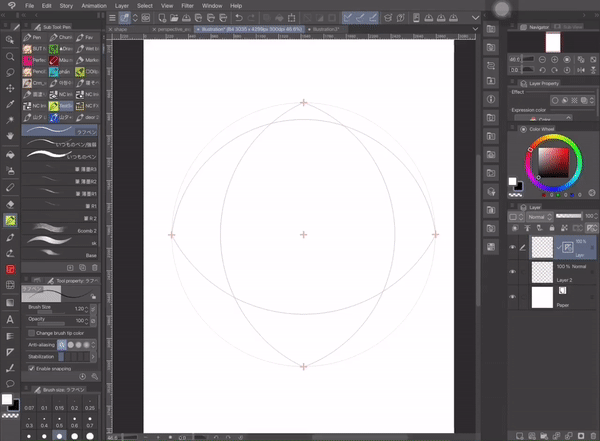Delete sub tool with trash icon

tap(95, 267)
